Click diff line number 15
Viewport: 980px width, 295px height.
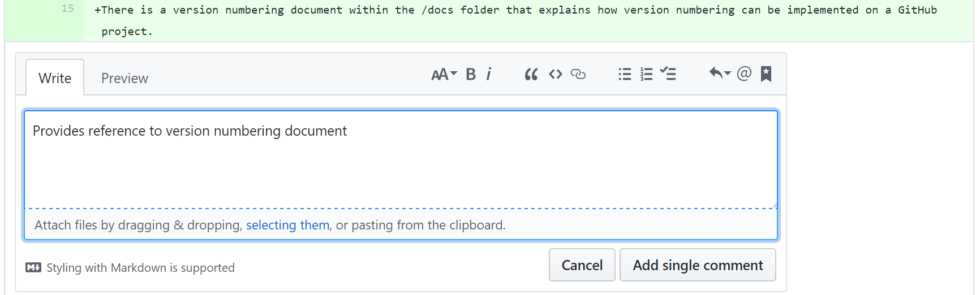[67, 8]
